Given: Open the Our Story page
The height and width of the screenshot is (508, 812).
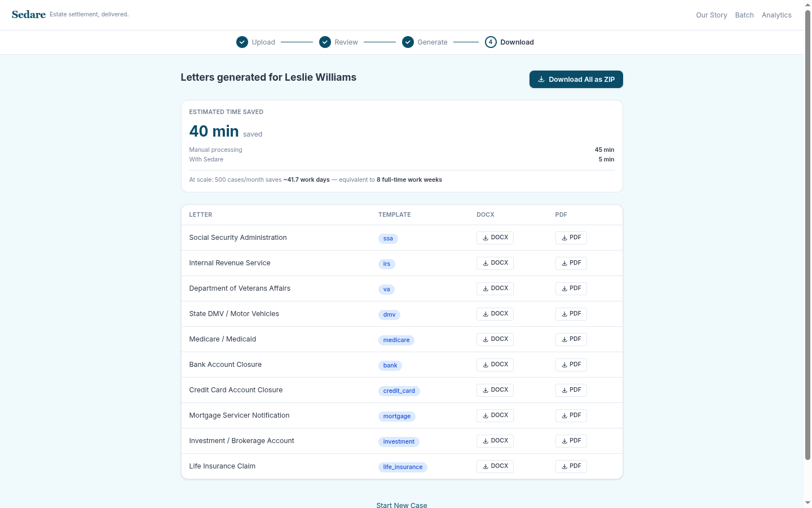Looking at the screenshot, I should [711, 15].
